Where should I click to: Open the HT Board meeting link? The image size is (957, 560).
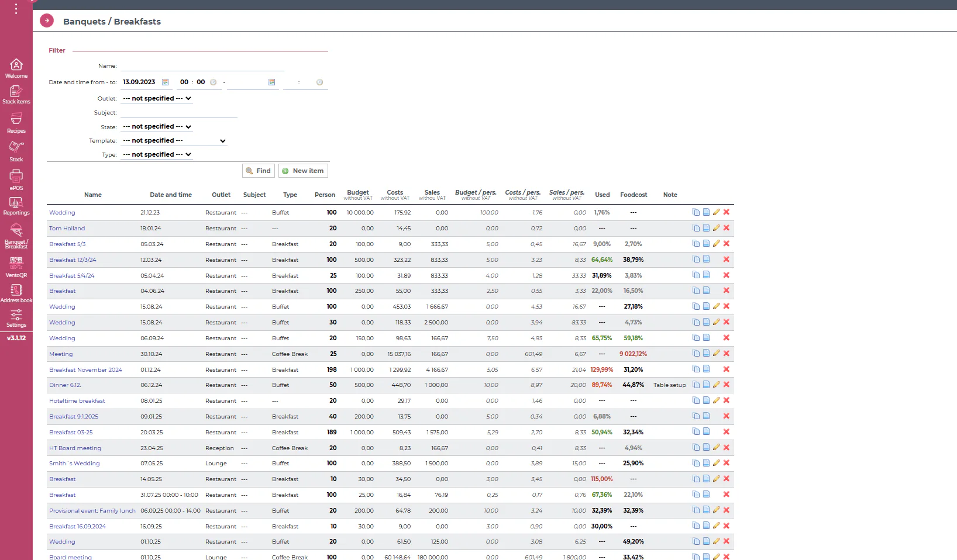tap(75, 448)
